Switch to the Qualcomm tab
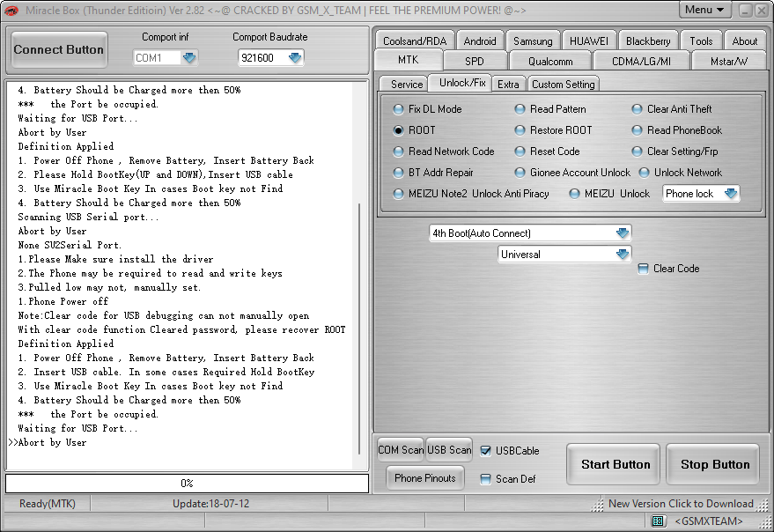The image size is (774, 532). click(x=549, y=61)
